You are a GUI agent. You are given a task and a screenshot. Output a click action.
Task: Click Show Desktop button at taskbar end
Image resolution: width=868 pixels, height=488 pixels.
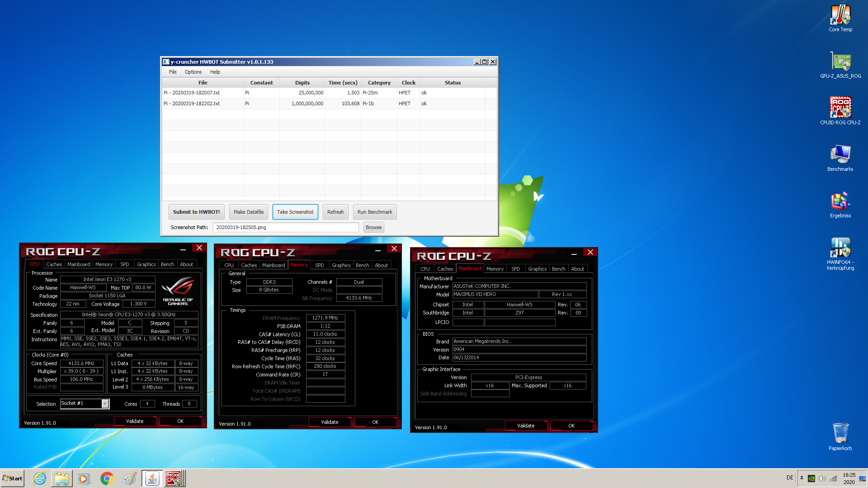pos(863,479)
